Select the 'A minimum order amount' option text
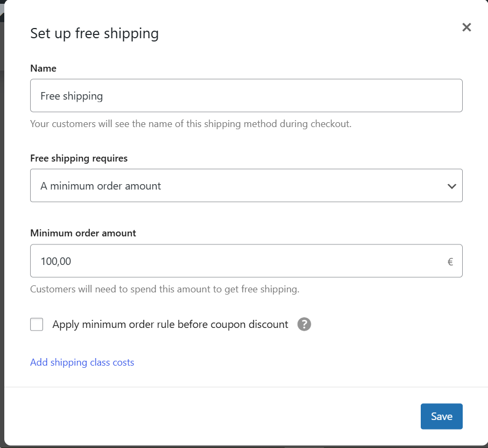The image size is (488, 448). coord(101,186)
